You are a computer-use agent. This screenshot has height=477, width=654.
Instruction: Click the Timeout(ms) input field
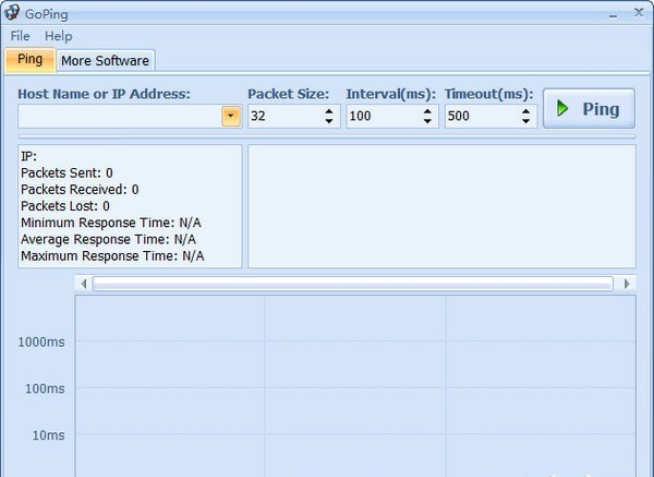(480, 116)
